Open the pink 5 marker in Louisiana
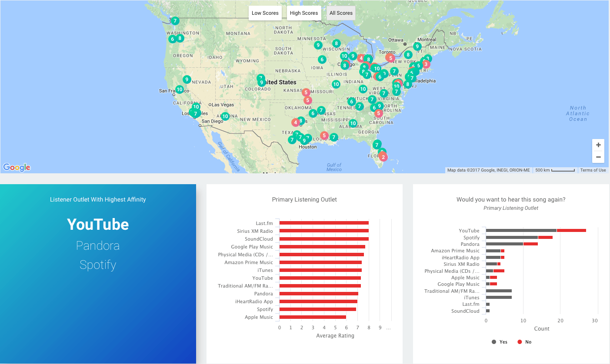 pyautogui.click(x=324, y=136)
